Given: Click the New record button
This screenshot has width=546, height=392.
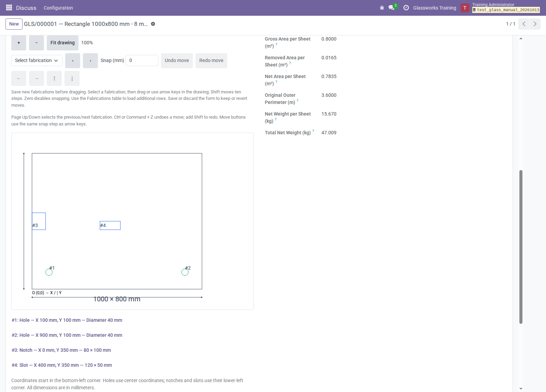Looking at the screenshot, I should pos(14,24).
